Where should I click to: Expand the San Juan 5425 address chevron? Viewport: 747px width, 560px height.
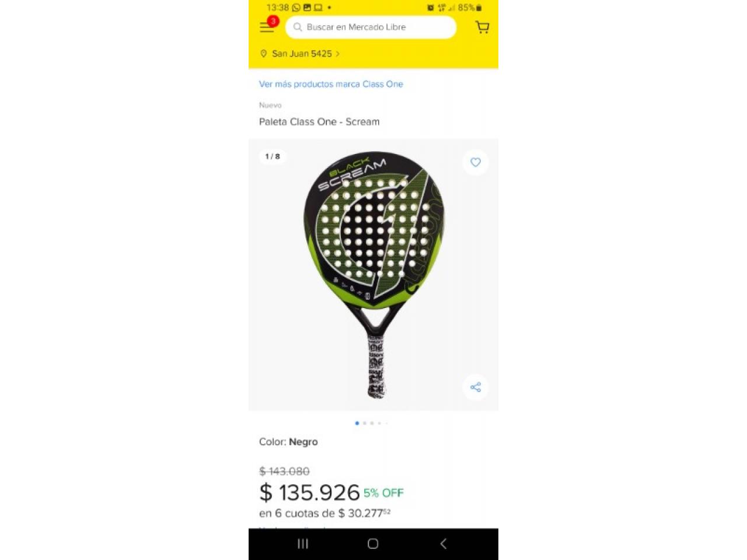(x=337, y=54)
